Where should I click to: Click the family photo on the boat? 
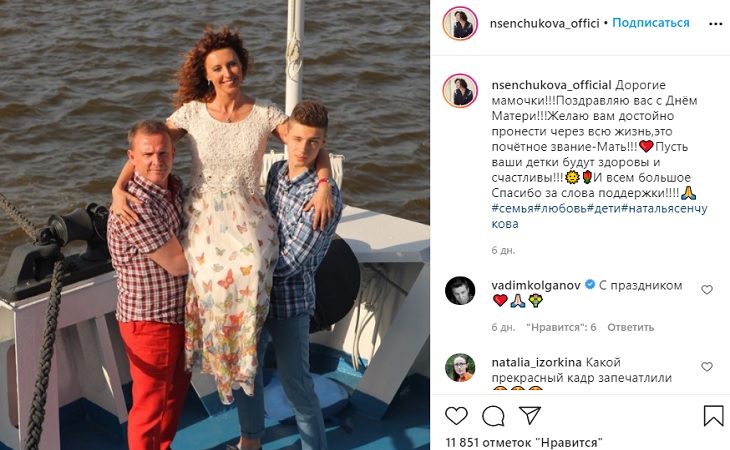(215, 225)
